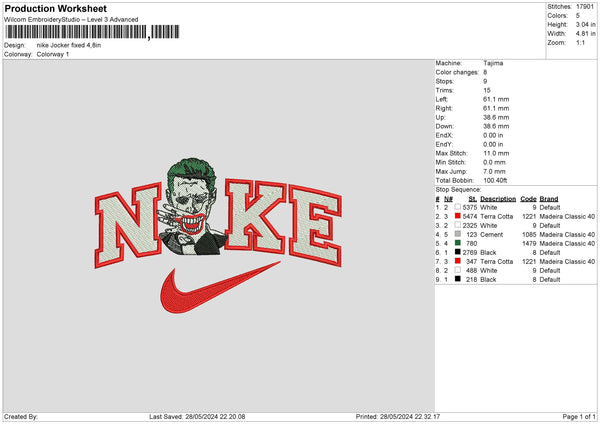The height and width of the screenshot is (424, 600).
Task: Click the black swatch beside 218 stitches
Action: [x=458, y=279]
